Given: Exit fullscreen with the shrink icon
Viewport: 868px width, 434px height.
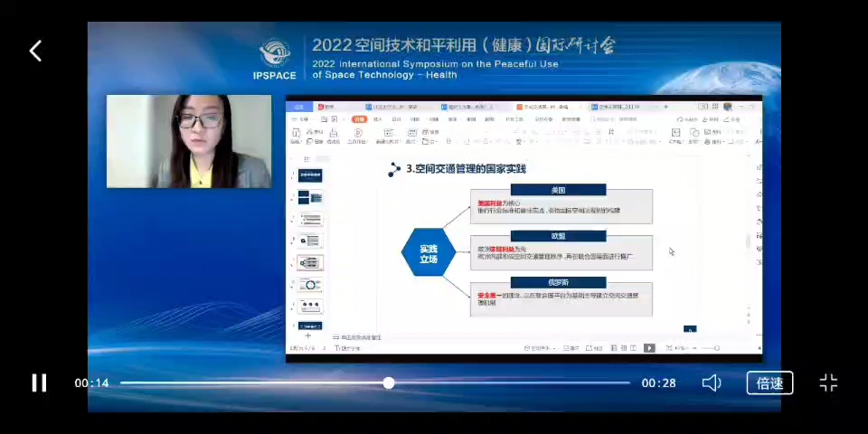Looking at the screenshot, I should pyautogui.click(x=828, y=382).
